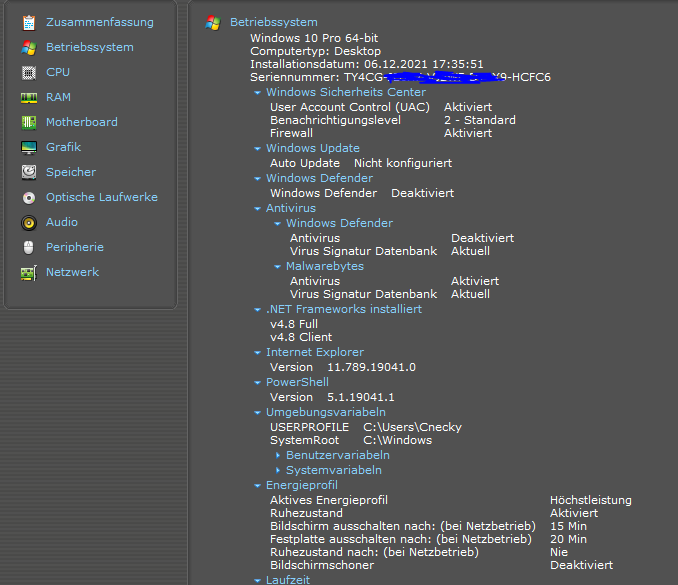Click the Windows Update heading

point(313,148)
